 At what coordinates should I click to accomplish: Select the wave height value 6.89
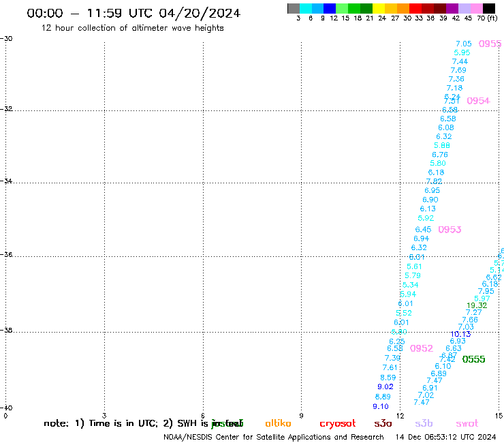pyautogui.click(x=439, y=374)
